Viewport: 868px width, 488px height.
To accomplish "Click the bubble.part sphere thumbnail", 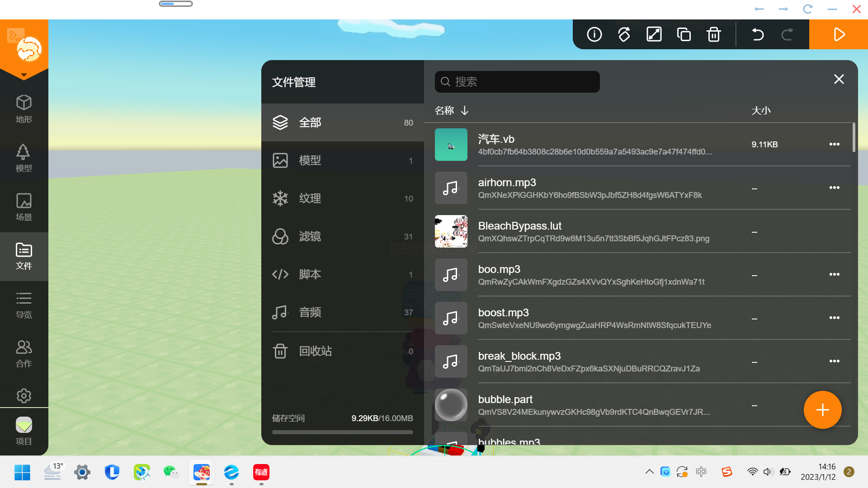I will (451, 405).
